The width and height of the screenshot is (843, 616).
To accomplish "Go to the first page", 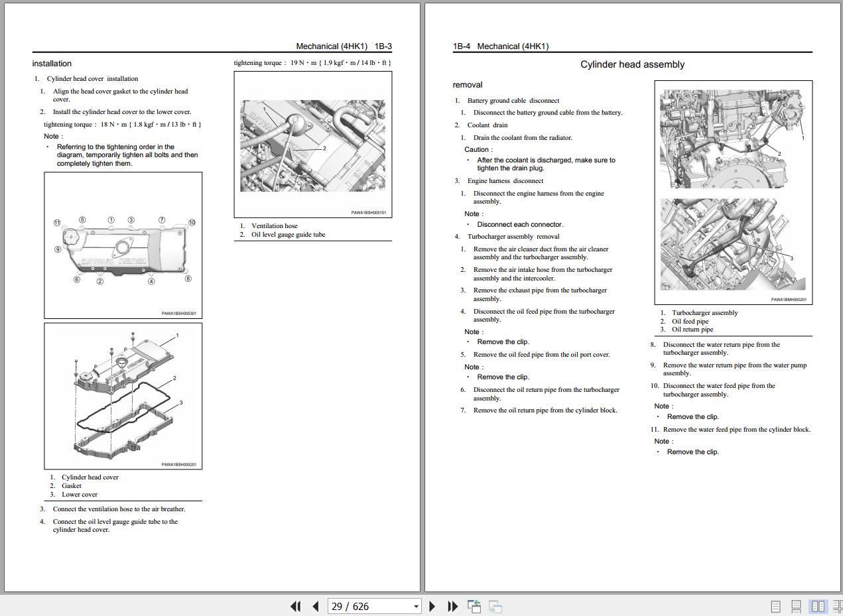I will (x=296, y=606).
